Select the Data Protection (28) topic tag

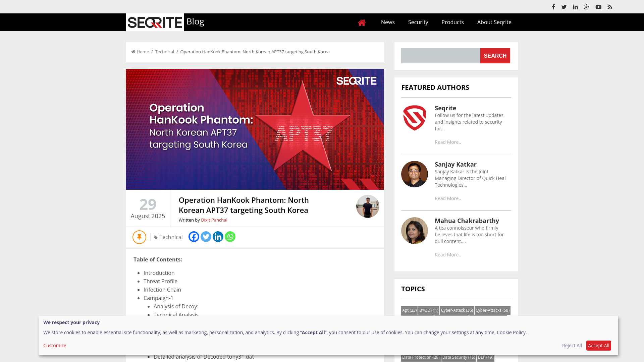coord(421,357)
